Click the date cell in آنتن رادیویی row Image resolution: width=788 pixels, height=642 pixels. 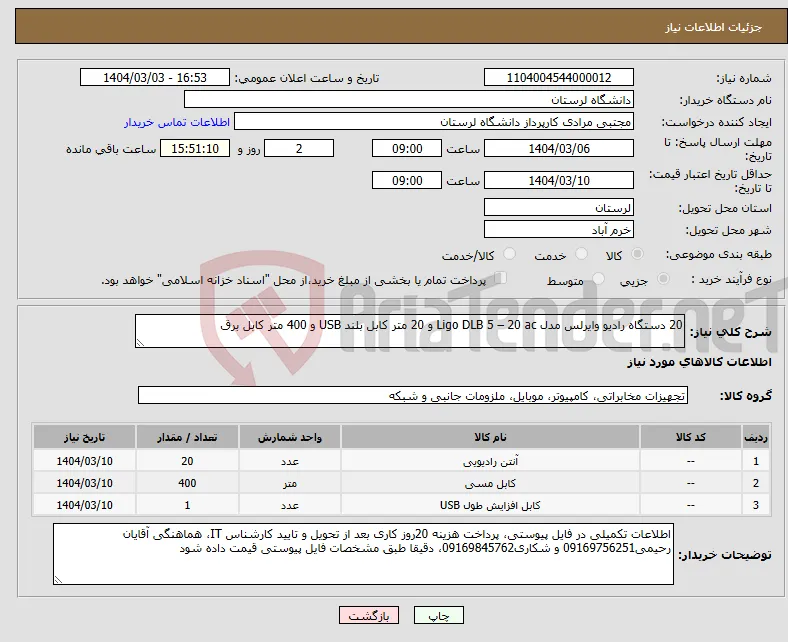[x=84, y=461]
